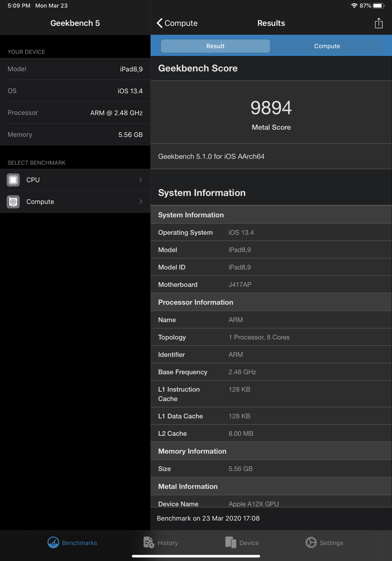Tap the CPU chip icon
The height and width of the screenshot is (561, 392).
coord(13,180)
